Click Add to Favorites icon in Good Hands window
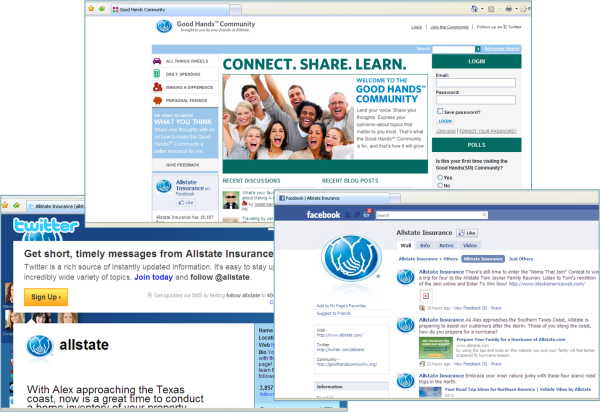600x412 pixels. point(102,8)
